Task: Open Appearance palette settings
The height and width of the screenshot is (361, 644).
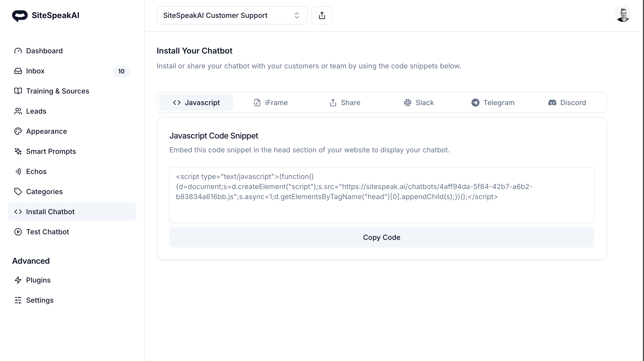Action: coord(18,131)
